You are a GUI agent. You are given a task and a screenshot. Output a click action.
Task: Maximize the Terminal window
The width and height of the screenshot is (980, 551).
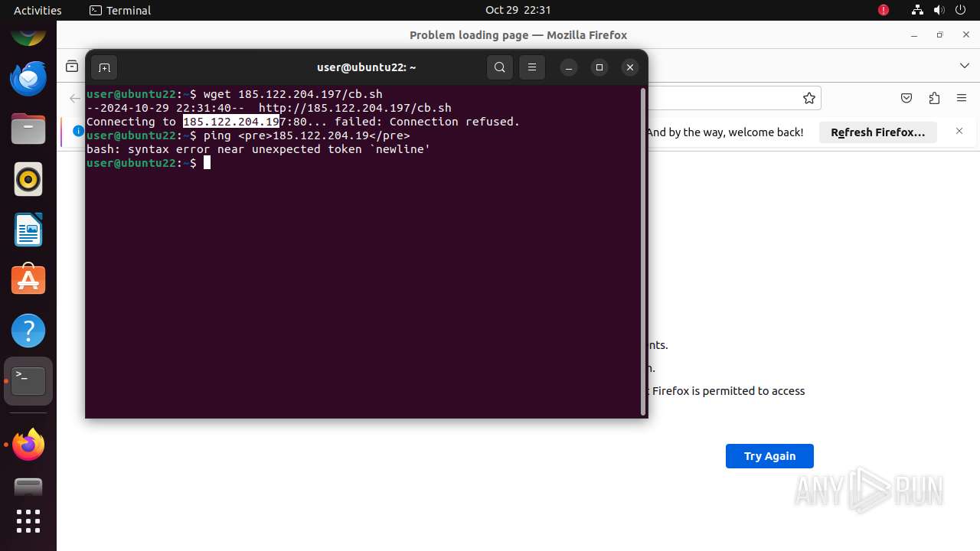point(599,67)
